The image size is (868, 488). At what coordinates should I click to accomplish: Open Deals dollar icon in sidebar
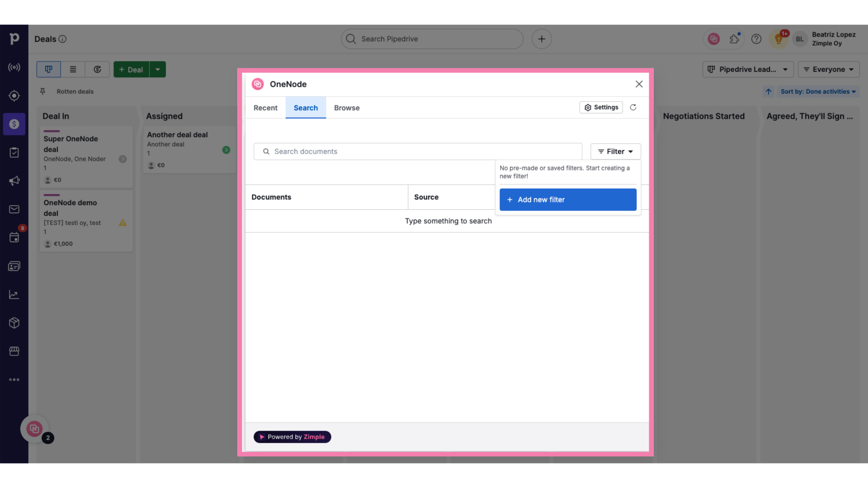coord(14,124)
